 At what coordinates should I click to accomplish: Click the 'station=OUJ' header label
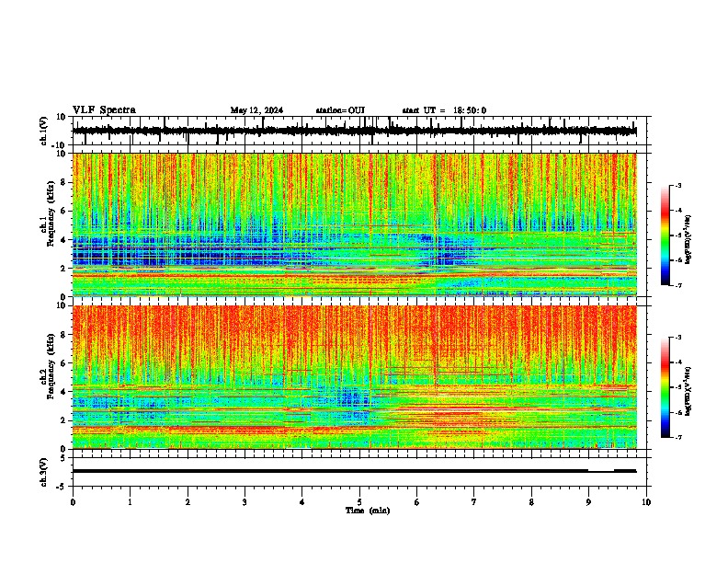coord(340,110)
